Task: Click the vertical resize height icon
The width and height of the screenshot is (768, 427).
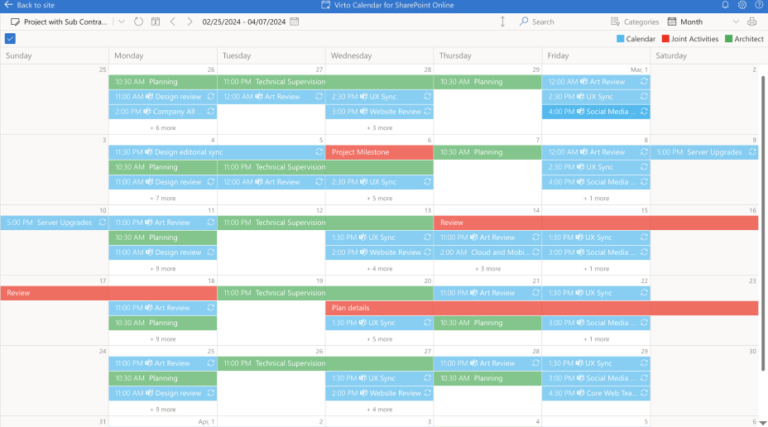Action: coord(502,21)
